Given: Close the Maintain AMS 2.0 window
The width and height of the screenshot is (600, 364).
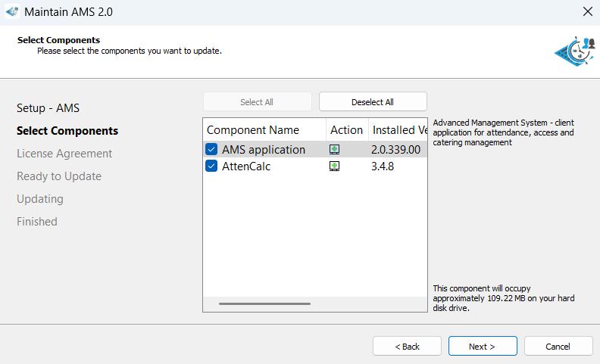Looking at the screenshot, I should point(587,12).
